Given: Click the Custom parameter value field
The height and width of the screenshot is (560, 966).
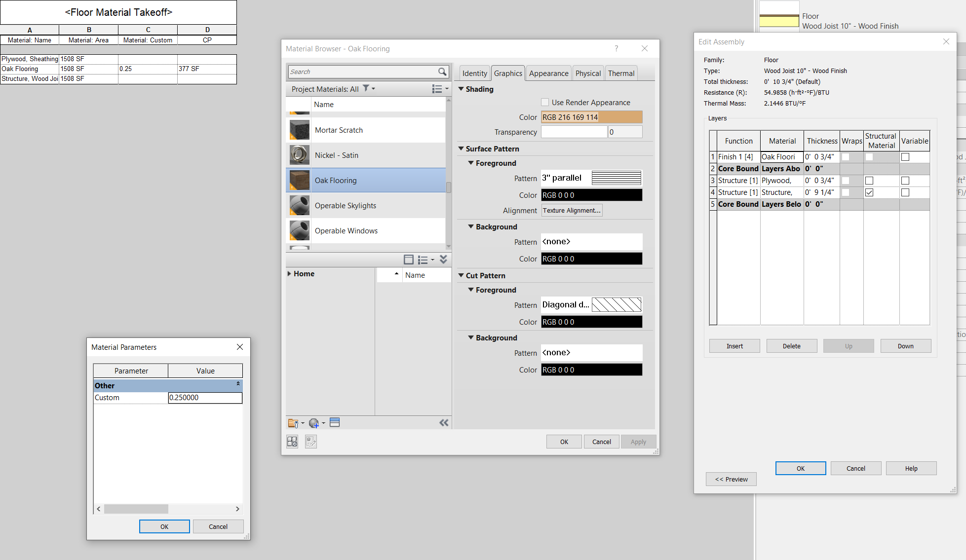Looking at the screenshot, I should [205, 398].
